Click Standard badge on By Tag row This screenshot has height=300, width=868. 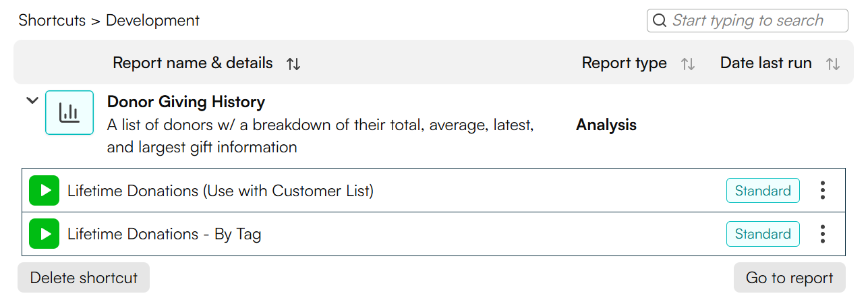tap(763, 234)
